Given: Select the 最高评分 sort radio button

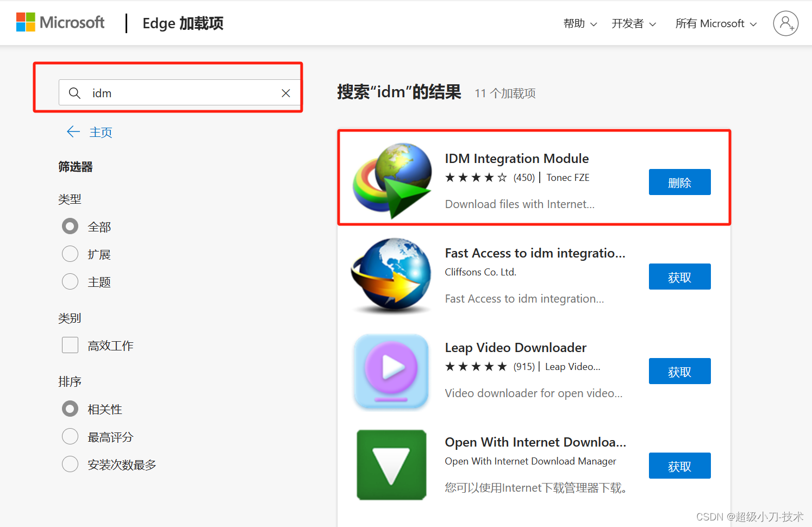Looking at the screenshot, I should pos(70,436).
